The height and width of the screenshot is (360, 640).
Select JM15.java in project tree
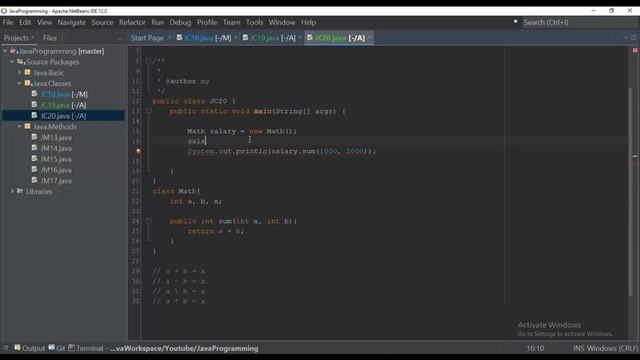pyautogui.click(x=56, y=159)
